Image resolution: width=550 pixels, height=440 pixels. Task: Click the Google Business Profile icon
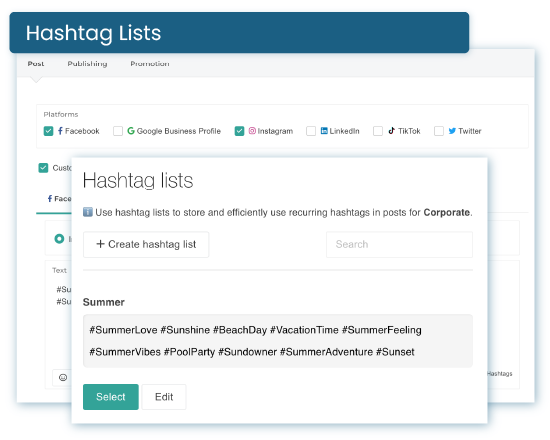[131, 131]
